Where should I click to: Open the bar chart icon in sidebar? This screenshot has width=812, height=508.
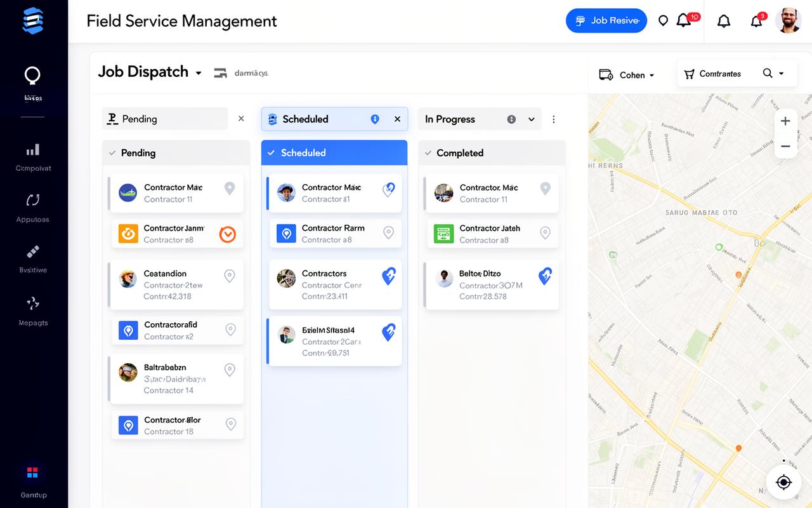coord(32,150)
